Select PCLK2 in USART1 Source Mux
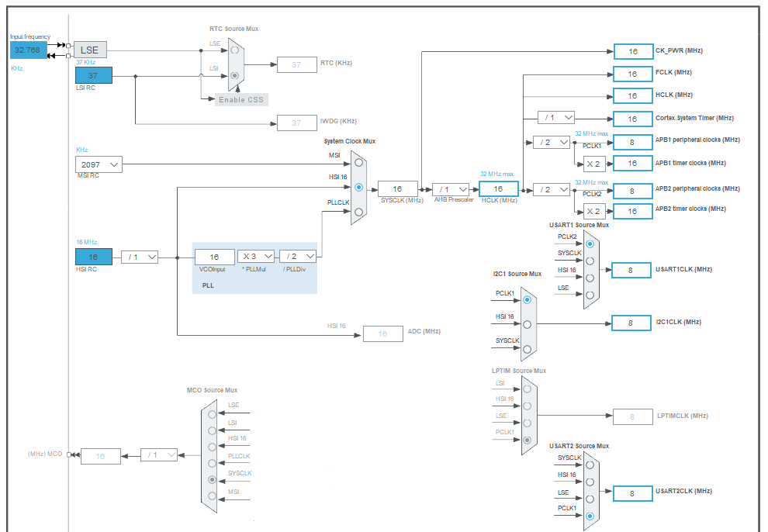This screenshot has height=532, width=768. tap(590, 244)
